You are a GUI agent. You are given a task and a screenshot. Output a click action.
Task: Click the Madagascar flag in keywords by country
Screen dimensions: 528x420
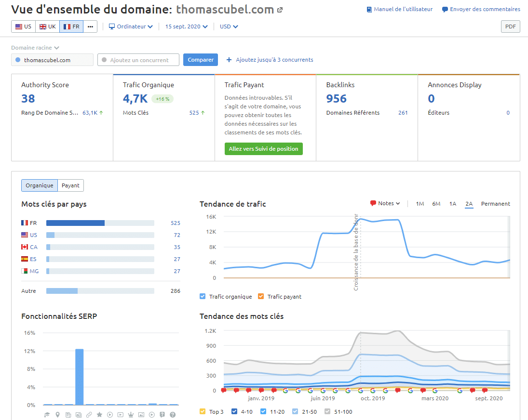[x=25, y=271]
